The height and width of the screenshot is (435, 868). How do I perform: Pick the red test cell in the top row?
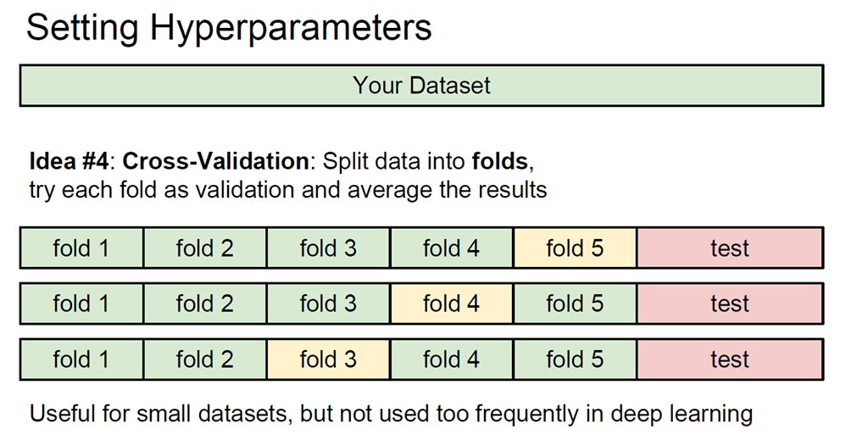pyautogui.click(x=730, y=248)
